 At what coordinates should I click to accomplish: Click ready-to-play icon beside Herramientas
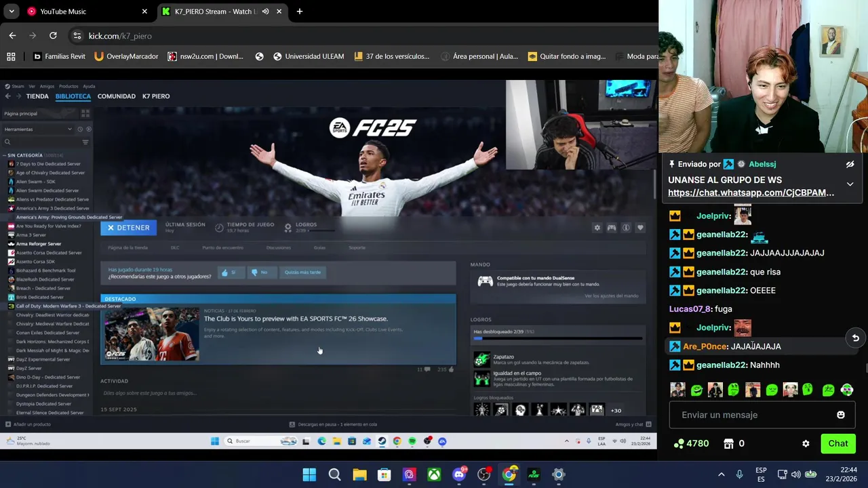tap(89, 129)
